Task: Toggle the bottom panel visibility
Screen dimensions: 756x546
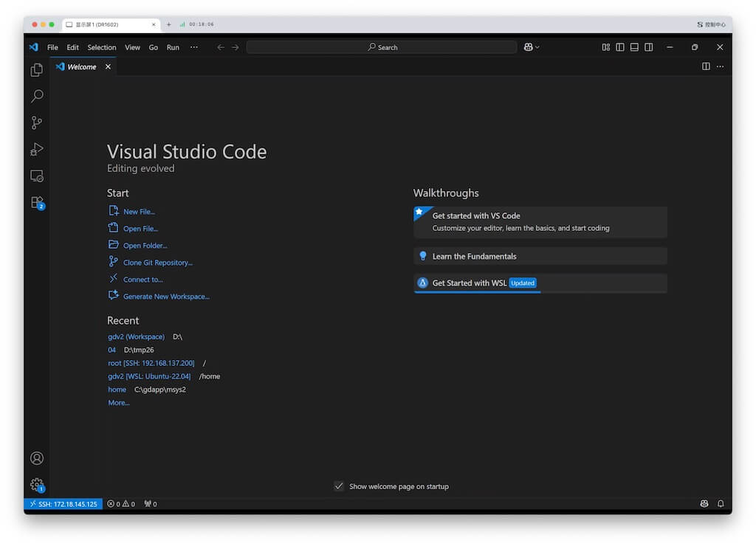Action: click(633, 46)
